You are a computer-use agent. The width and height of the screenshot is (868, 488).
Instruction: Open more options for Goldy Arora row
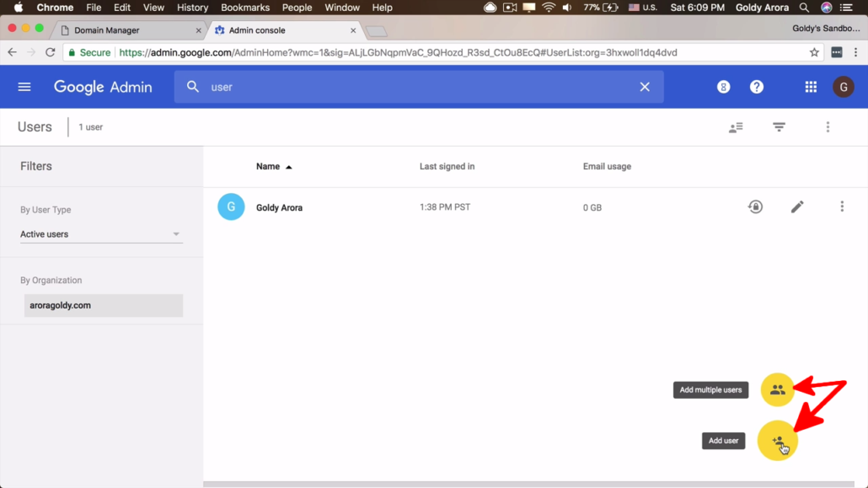842,206
